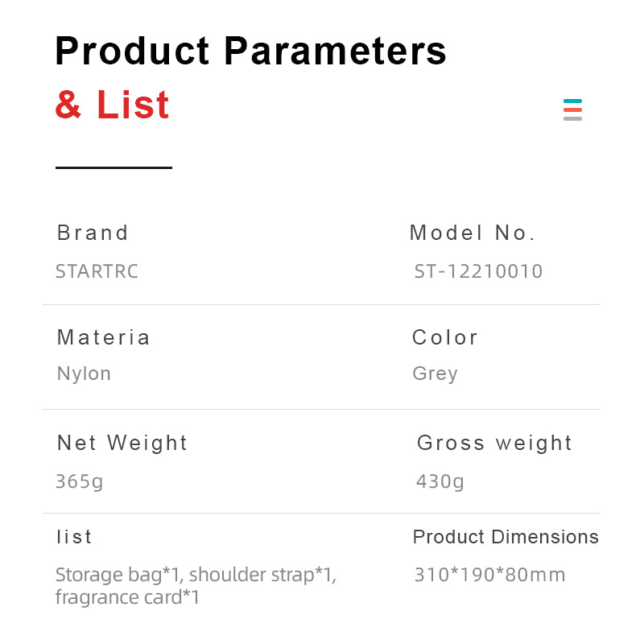The width and height of the screenshot is (644, 644).
Task: Click the "Product Parameters" heading
Action: [x=250, y=51]
